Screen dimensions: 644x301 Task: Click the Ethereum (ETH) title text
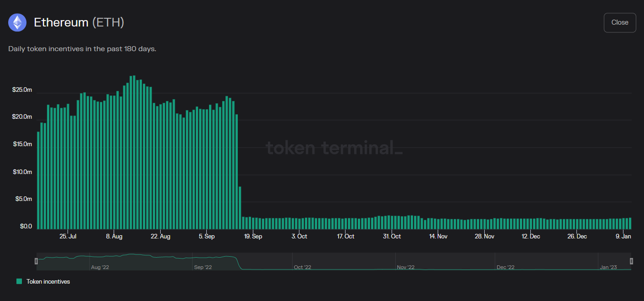79,22
